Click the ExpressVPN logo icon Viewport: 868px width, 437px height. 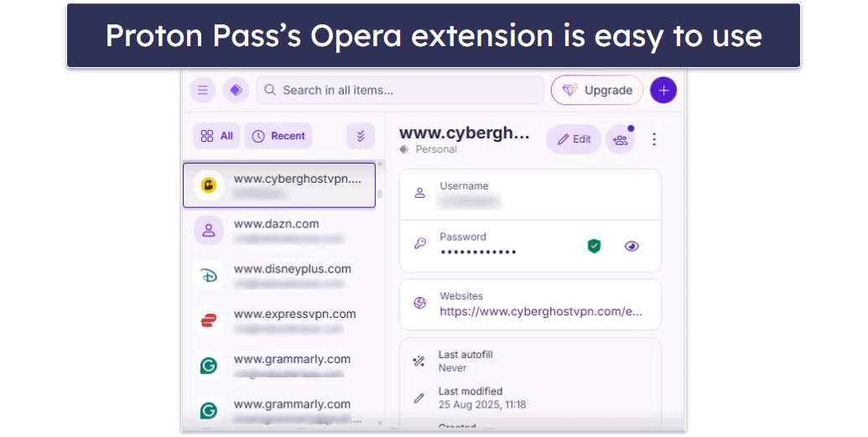pos(209,320)
